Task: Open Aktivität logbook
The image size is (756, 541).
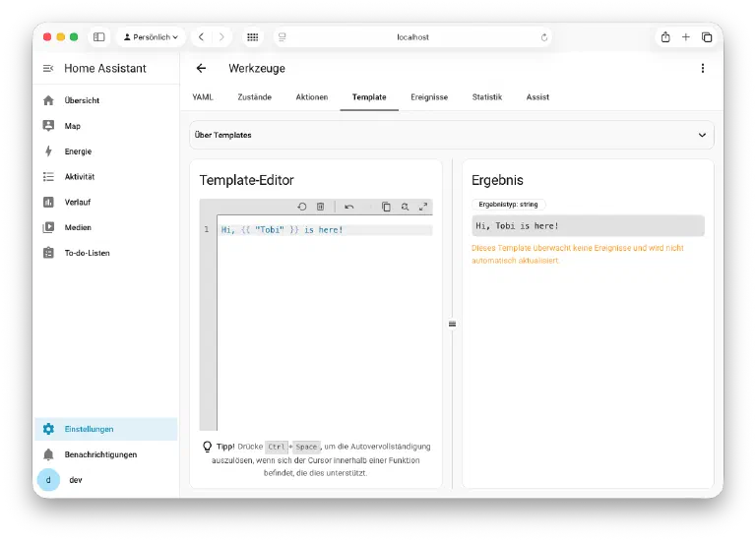Action: point(106,177)
